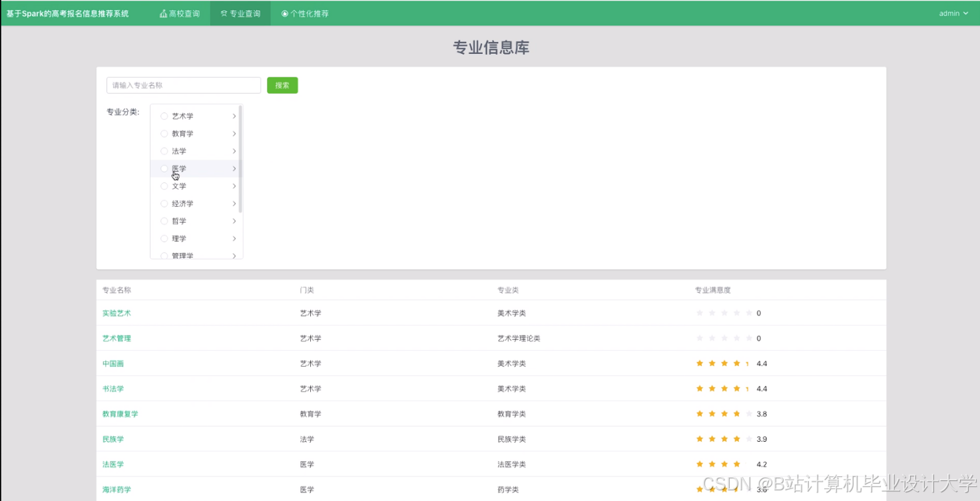Click the target icon beside 个性化推荐
Screen dimensions: 980x501
[285, 13]
